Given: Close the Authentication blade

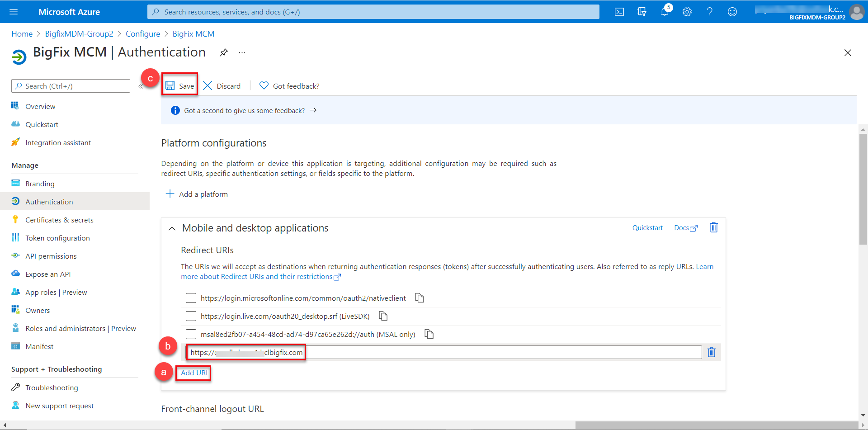Looking at the screenshot, I should (848, 53).
